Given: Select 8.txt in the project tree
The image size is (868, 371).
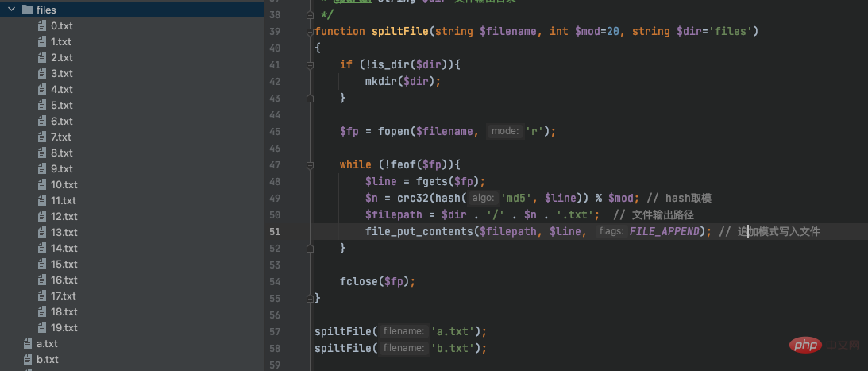Looking at the screenshot, I should tap(61, 153).
